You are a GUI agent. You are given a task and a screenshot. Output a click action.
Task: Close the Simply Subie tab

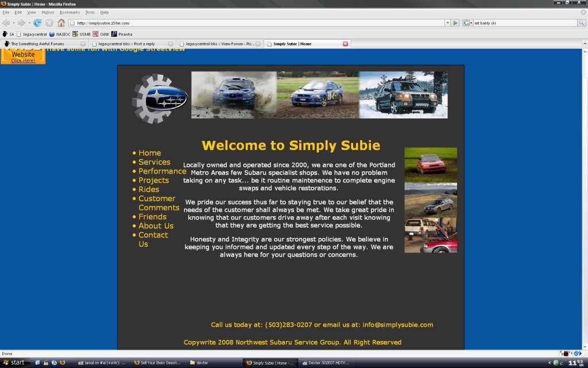pos(345,44)
